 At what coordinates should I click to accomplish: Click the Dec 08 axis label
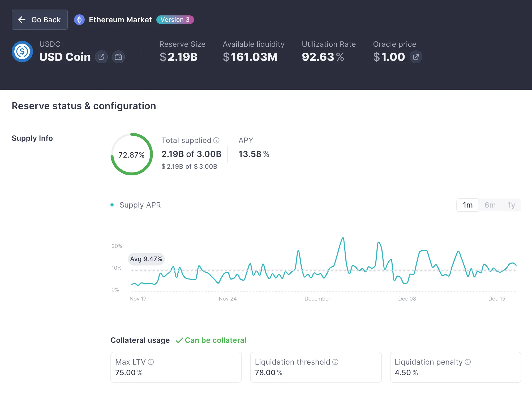click(x=407, y=299)
